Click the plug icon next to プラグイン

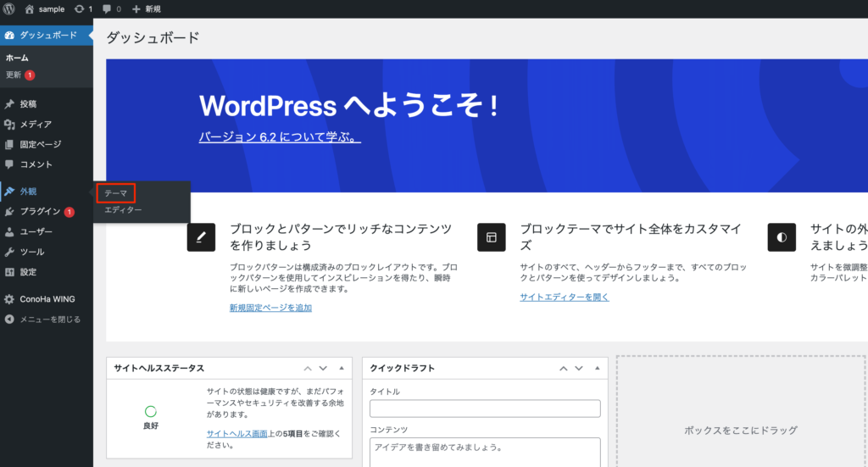click(9, 211)
